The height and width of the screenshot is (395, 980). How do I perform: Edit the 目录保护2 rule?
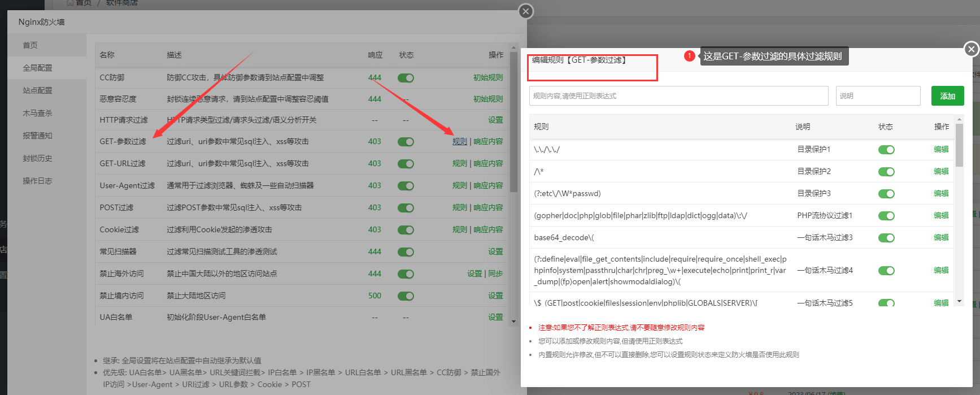[941, 171]
